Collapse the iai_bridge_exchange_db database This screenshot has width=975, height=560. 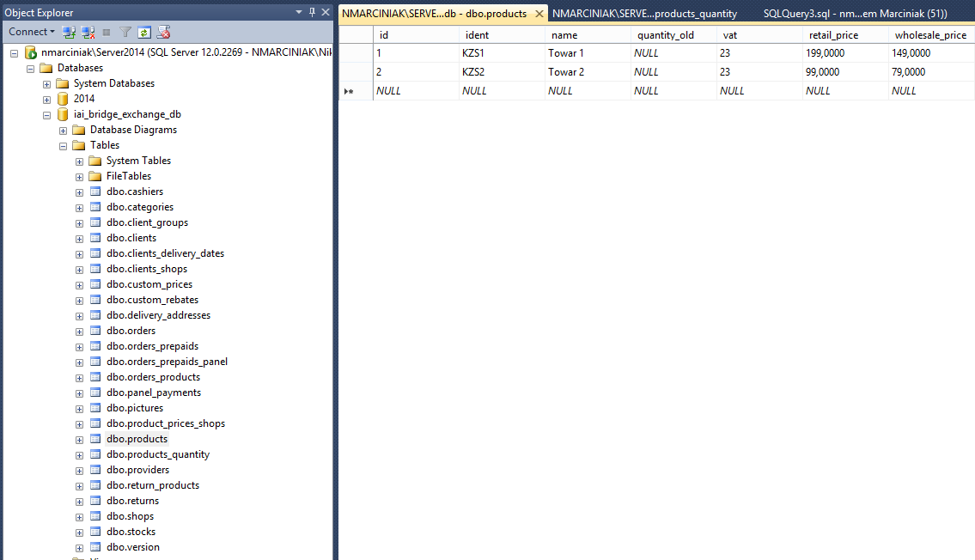point(47,114)
